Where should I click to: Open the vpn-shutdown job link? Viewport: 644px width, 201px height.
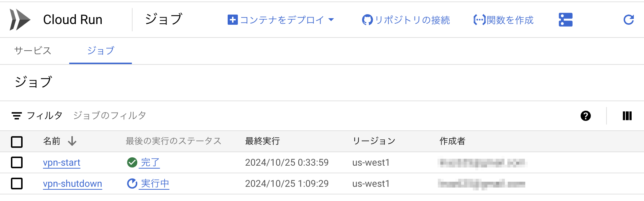point(72,184)
